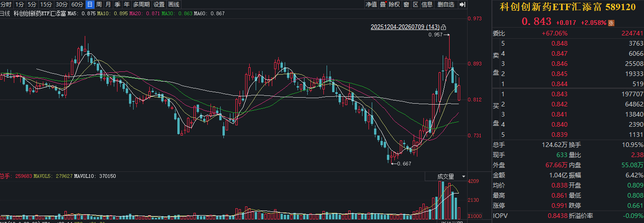Viewport: 644px width, 223px height.
Task: Select the 30分 period tab
Action: coord(62,4)
